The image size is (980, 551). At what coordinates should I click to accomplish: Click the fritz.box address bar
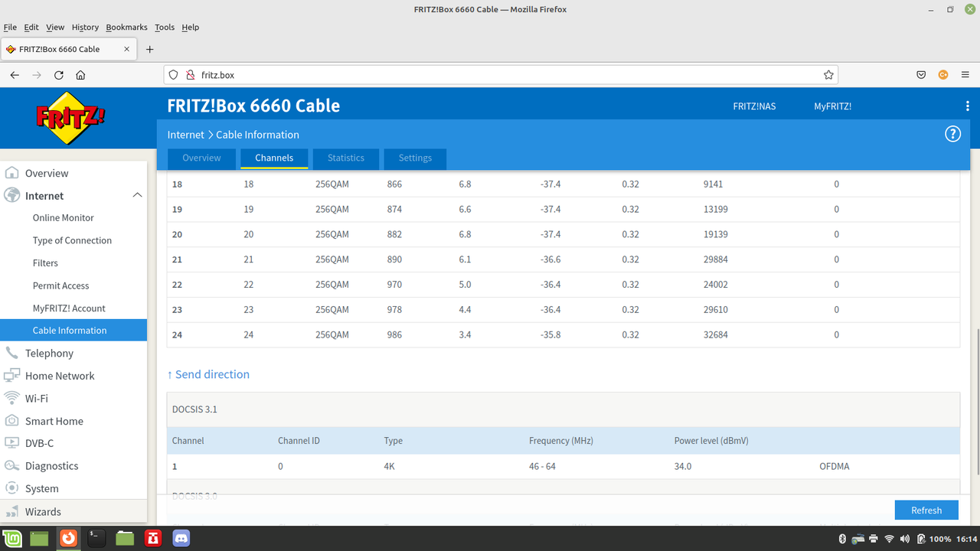[x=501, y=75]
